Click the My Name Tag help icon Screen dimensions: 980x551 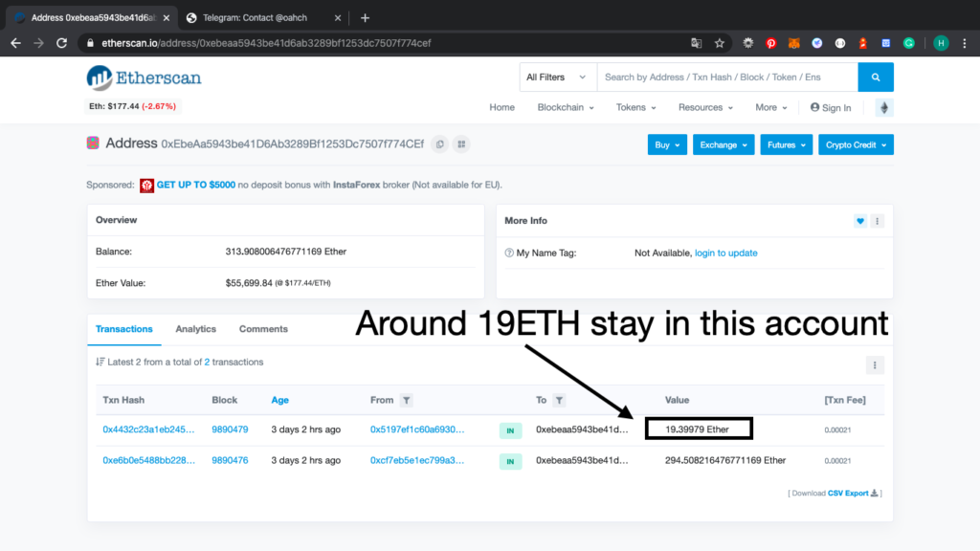click(509, 253)
